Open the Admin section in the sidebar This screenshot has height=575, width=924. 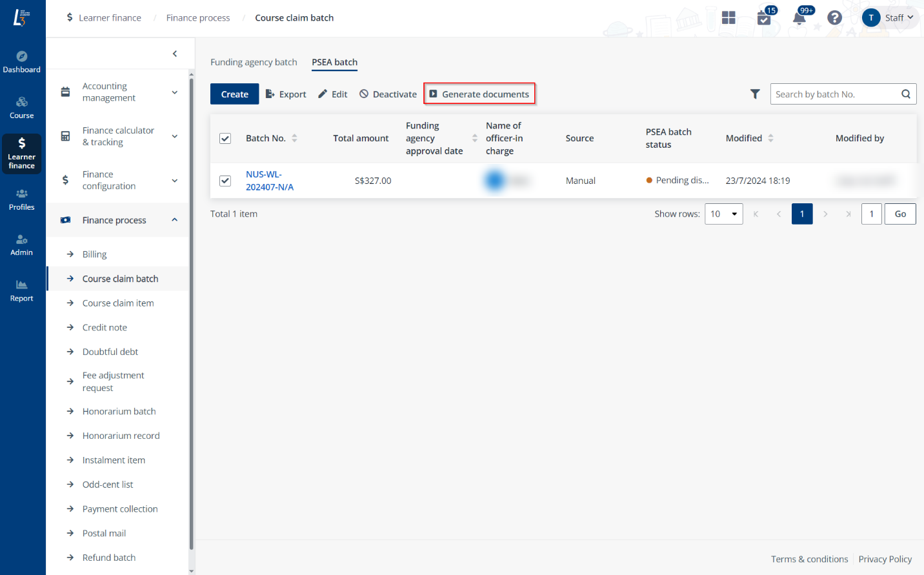(x=21, y=245)
